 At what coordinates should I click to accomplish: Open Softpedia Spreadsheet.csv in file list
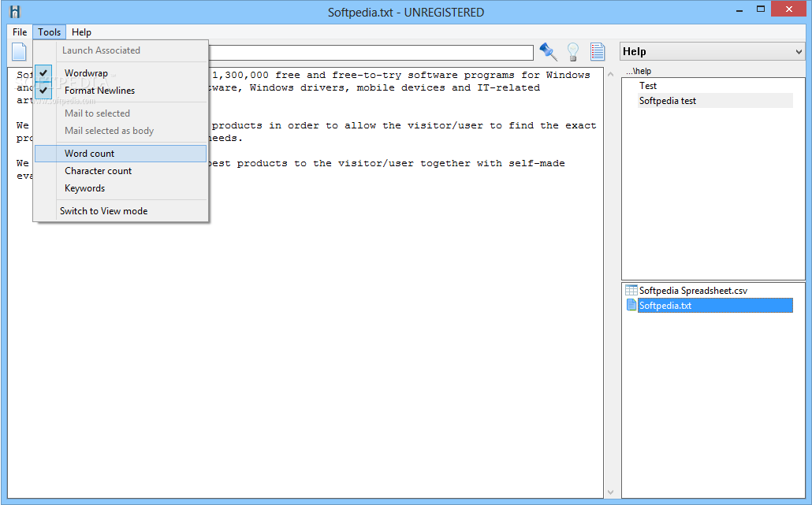coord(693,291)
